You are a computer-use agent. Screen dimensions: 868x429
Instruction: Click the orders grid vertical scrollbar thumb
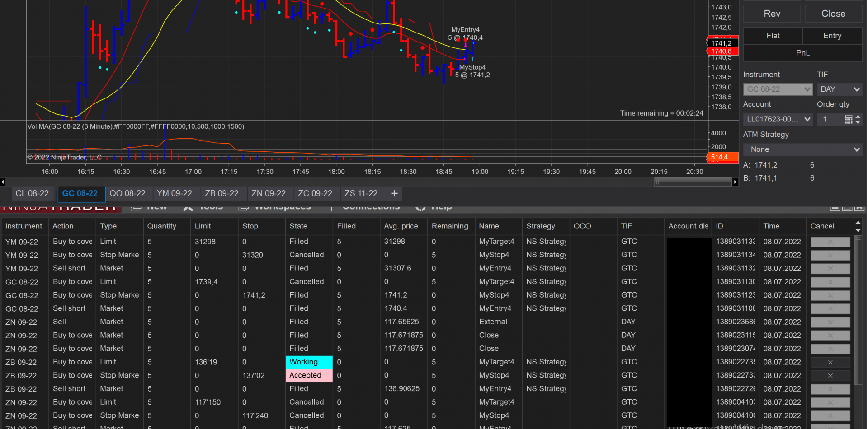click(858, 311)
